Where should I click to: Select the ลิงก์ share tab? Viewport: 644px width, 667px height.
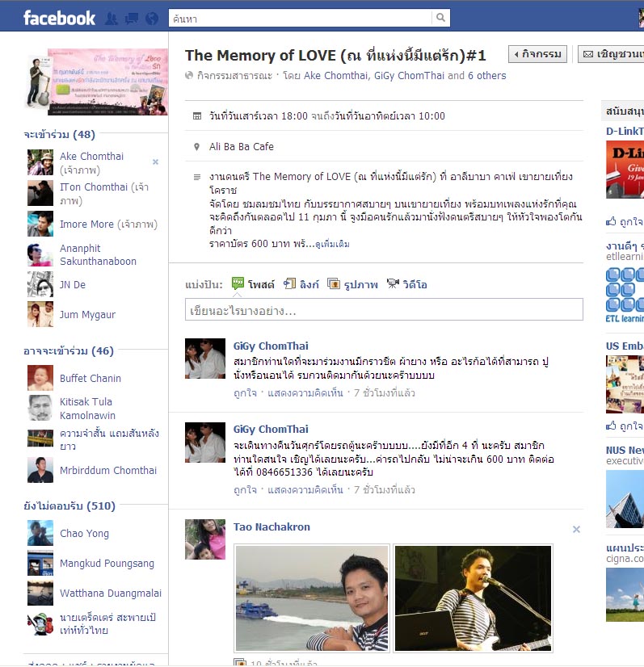[x=309, y=284]
